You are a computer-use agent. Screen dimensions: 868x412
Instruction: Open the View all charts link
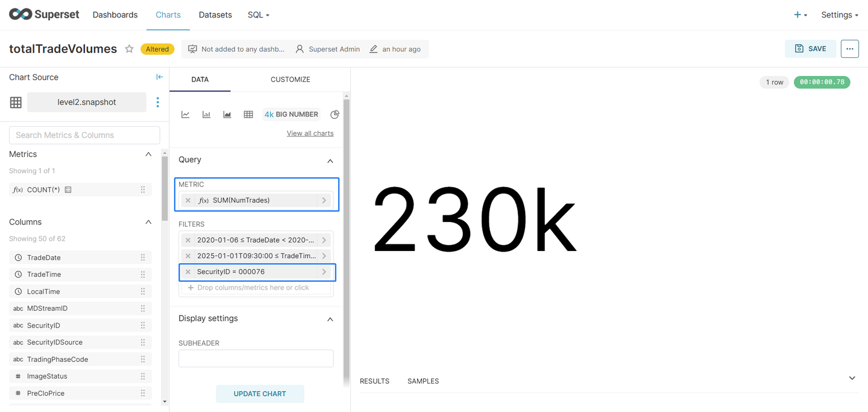pyautogui.click(x=310, y=133)
